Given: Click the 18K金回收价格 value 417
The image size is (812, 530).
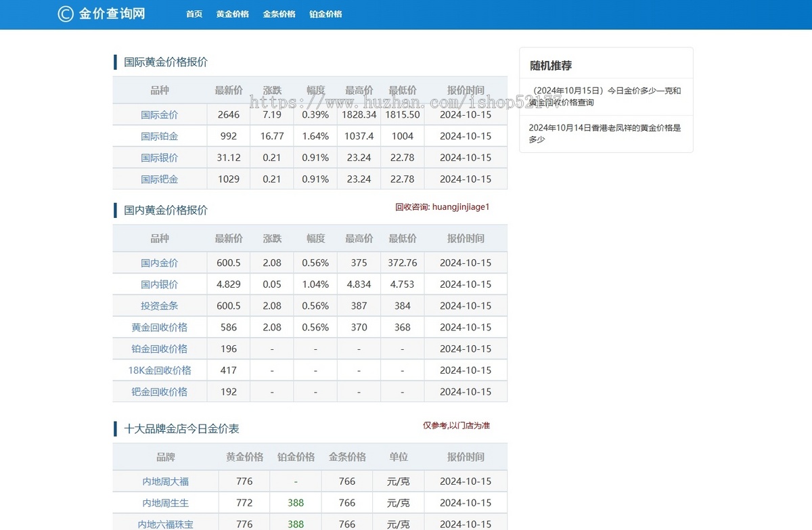Looking at the screenshot, I should (229, 370).
